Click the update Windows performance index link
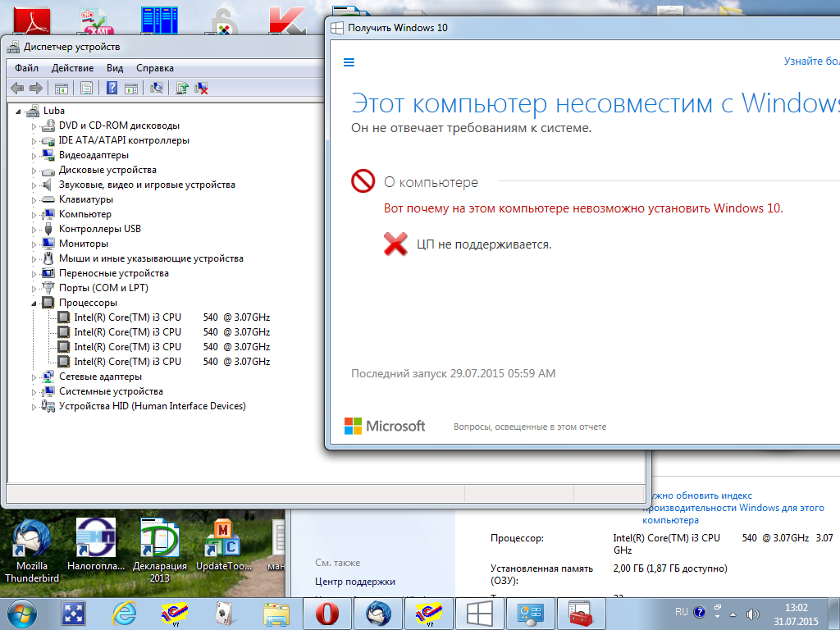Viewport: 840px width, 630px height. click(733, 508)
